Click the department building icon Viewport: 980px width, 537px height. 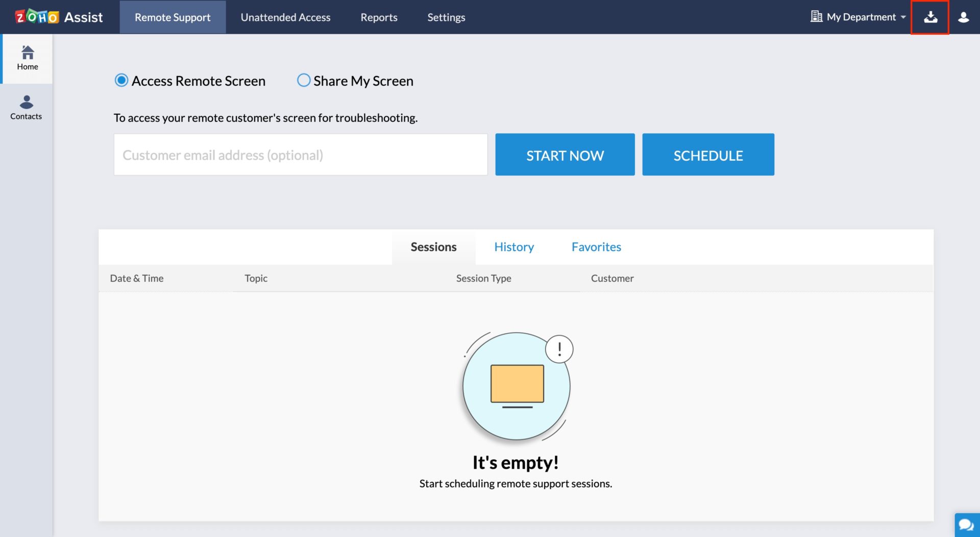(x=816, y=16)
